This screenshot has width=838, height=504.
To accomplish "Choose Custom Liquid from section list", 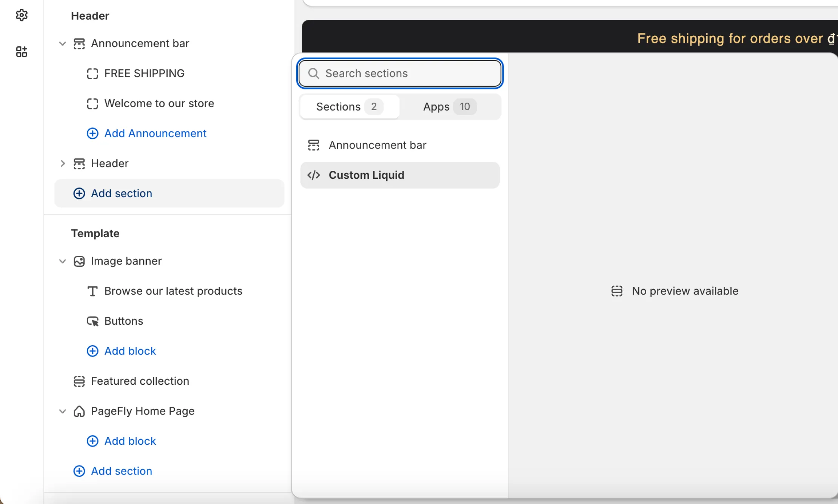I will click(x=400, y=175).
